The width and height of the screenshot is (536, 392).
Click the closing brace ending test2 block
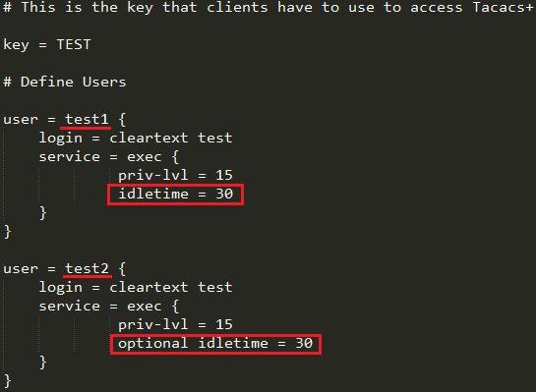pos(8,381)
